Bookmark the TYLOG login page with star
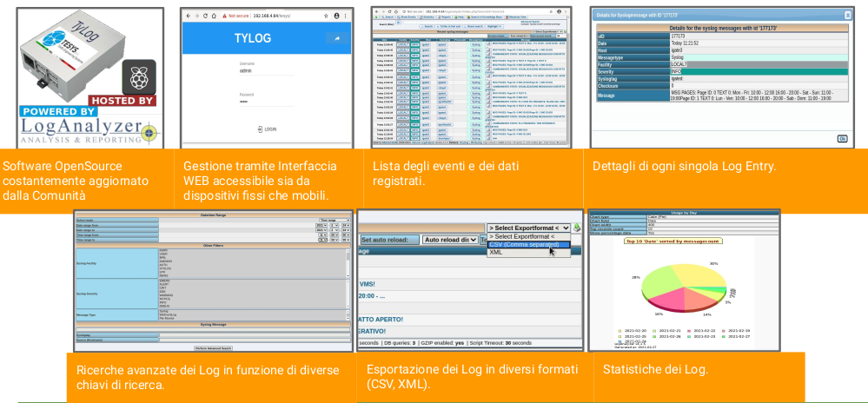This screenshot has width=868, height=403. coord(327,16)
